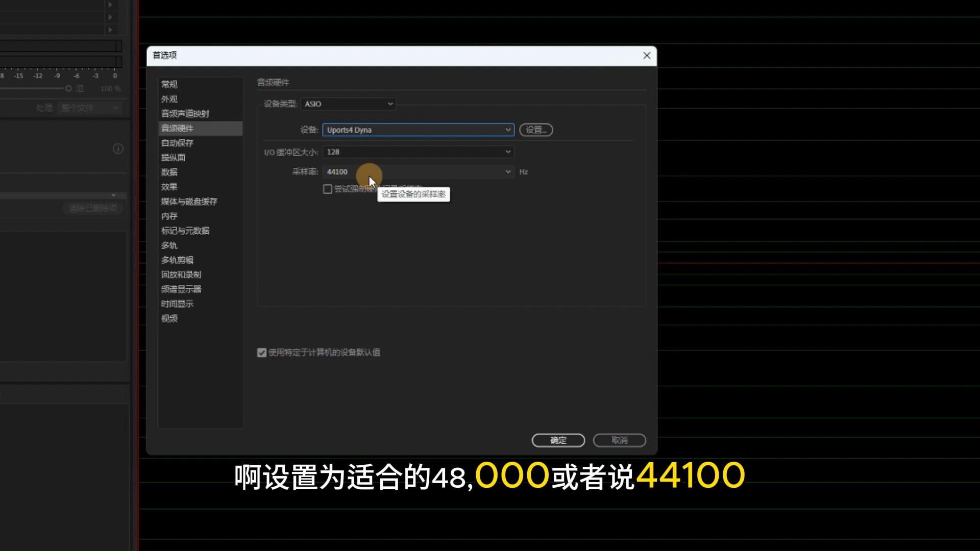
Task: Open 回放和录制 settings
Action: pyautogui.click(x=181, y=274)
